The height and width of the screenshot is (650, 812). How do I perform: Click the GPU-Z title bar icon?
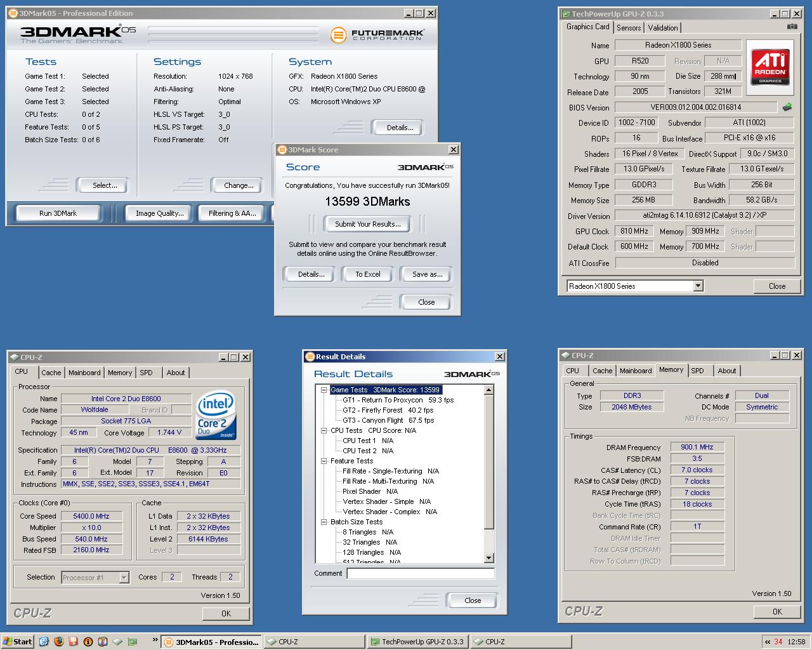pos(565,13)
